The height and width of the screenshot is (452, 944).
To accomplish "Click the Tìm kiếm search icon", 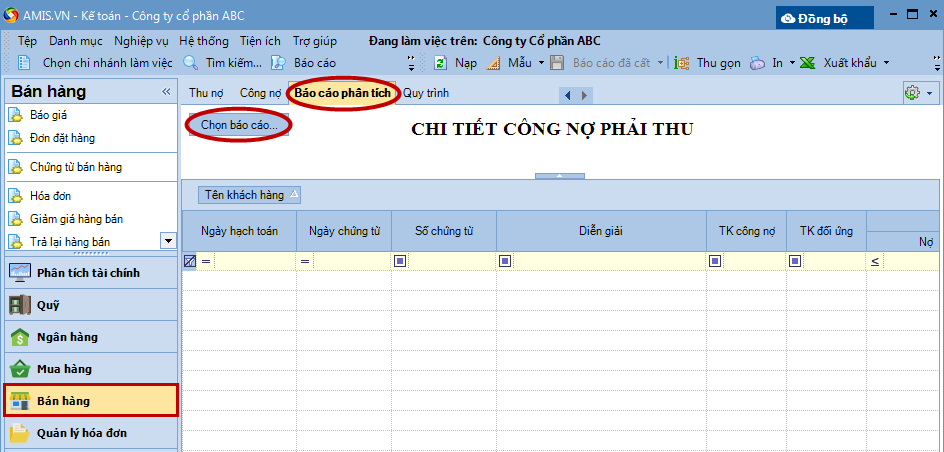I will click(x=191, y=63).
